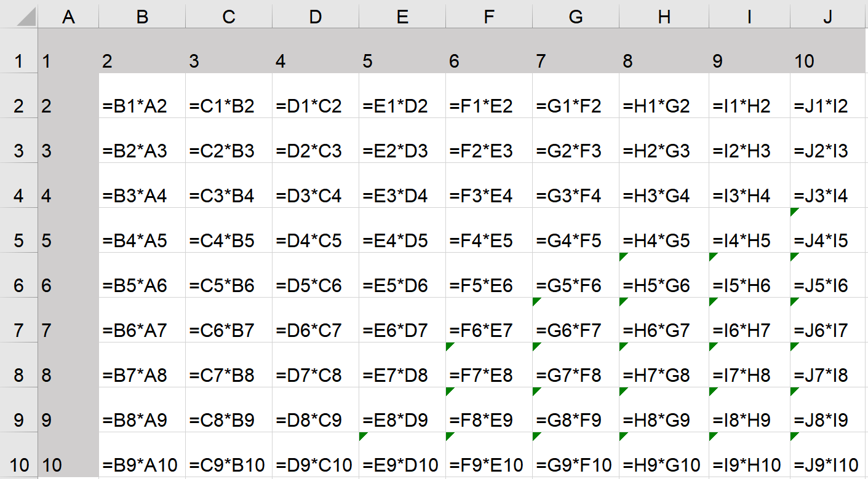Click cell with formula =E8*D9

coord(402,410)
